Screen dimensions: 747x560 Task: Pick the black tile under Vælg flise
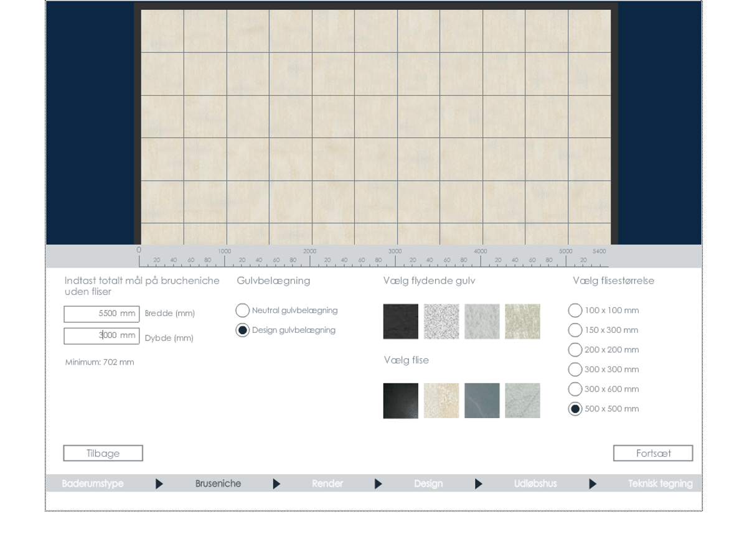(401, 401)
